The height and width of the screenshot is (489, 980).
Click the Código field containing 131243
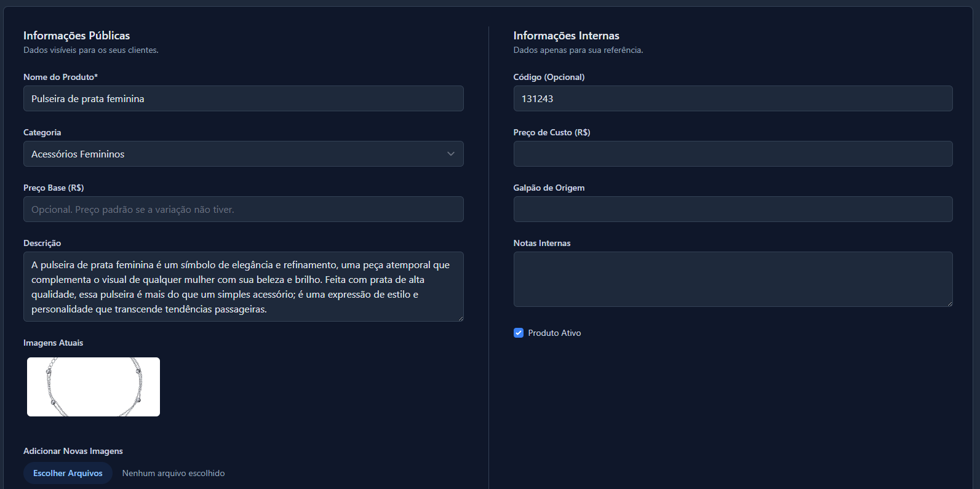[732, 98]
